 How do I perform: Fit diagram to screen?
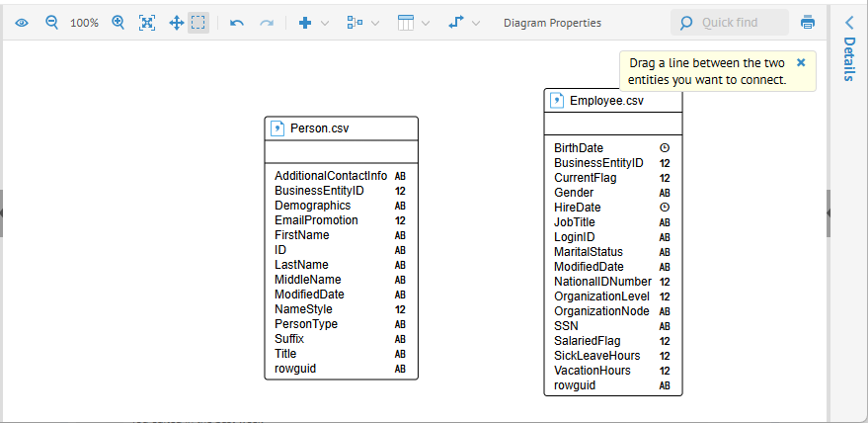click(x=147, y=23)
